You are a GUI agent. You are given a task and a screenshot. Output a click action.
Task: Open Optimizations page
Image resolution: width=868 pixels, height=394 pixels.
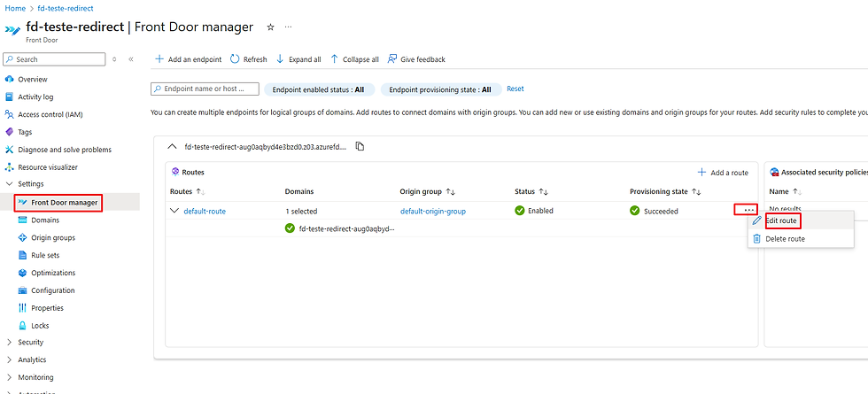[x=53, y=273]
